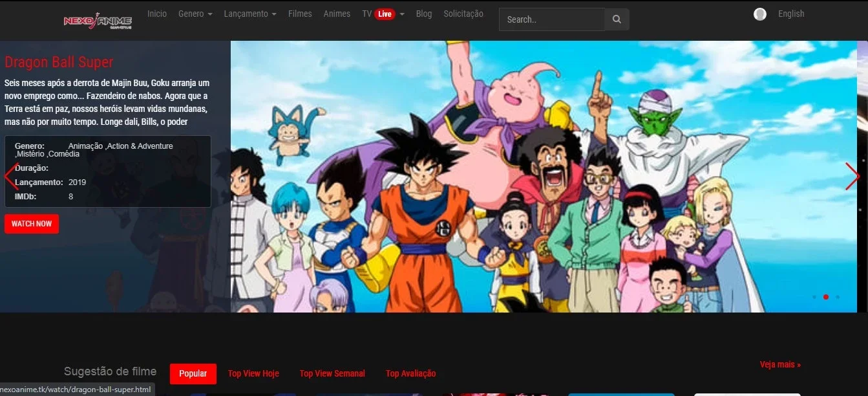Go to next slide with right arrow
868x396 pixels.
pos(852,176)
